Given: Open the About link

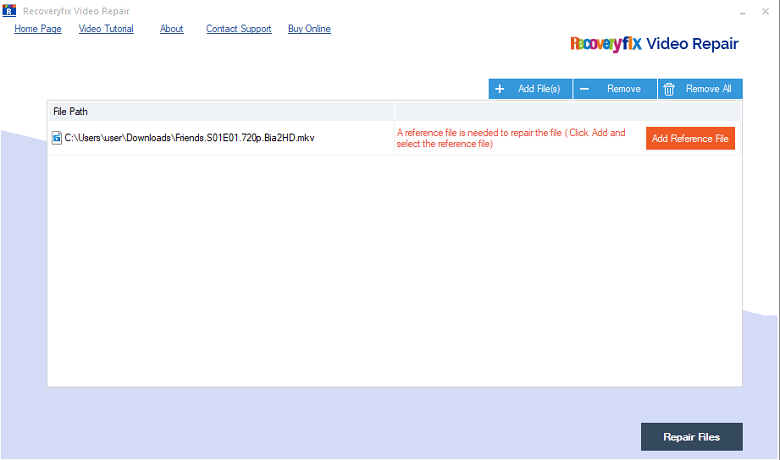Looking at the screenshot, I should coord(172,29).
